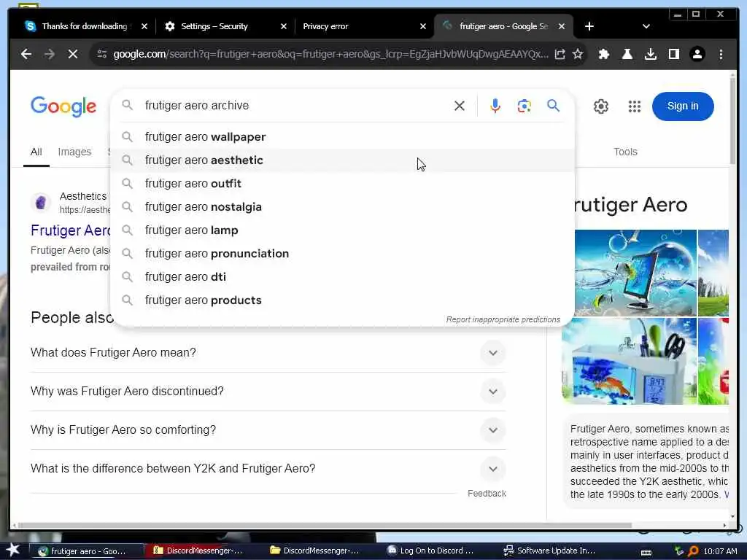Screen dimensions: 747x560
Task: Choose suggestion frutiger aero wallpaper
Action: tap(342, 137)
